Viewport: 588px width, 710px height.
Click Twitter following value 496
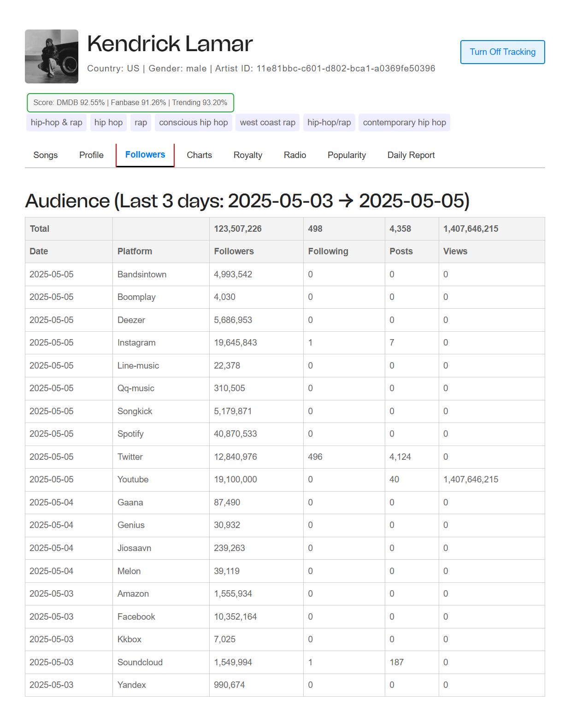pos(315,457)
